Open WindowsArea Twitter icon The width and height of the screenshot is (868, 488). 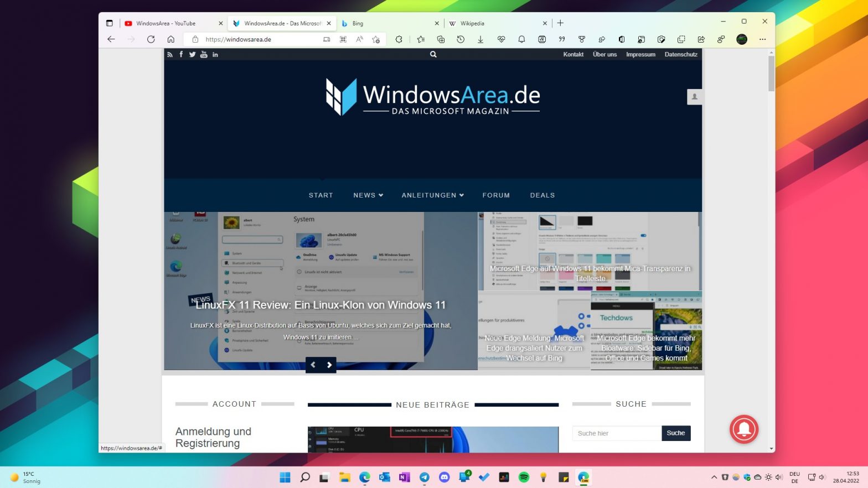click(192, 54)
